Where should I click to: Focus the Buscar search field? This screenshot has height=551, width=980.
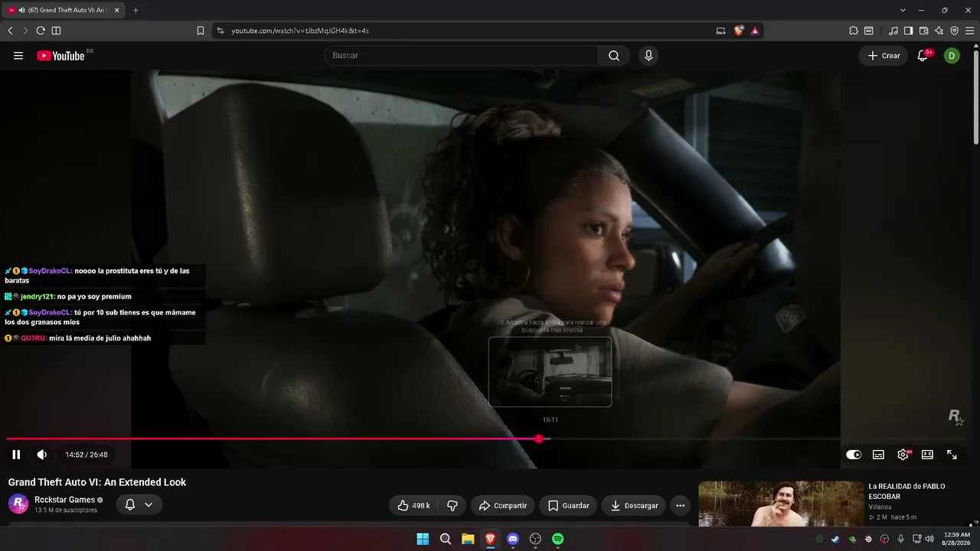coord(461,55)
